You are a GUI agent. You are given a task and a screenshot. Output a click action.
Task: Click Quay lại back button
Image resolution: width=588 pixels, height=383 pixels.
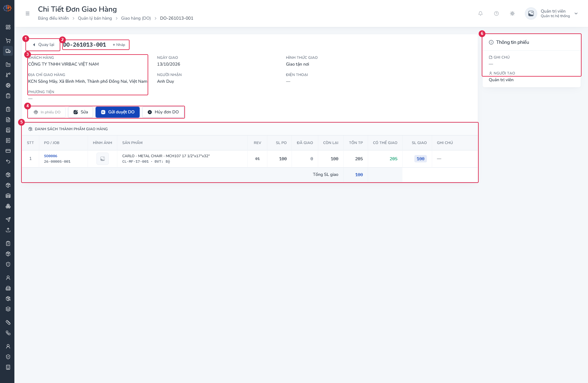coord(43,45)
